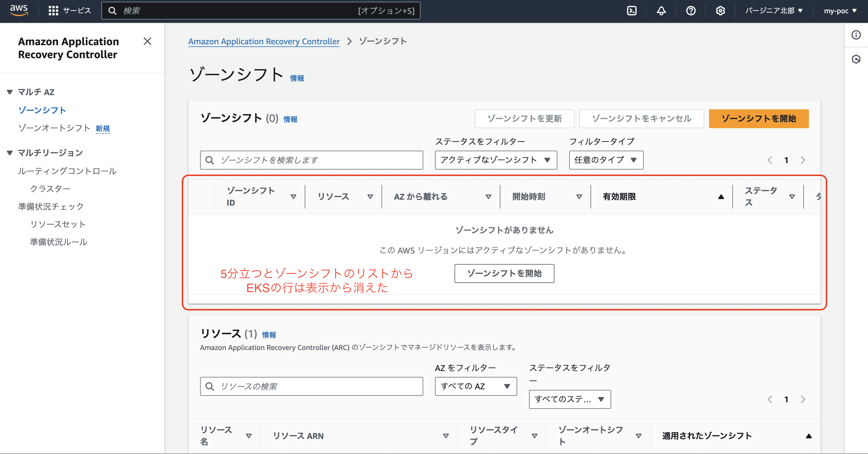Viewport: 868px width, 454px height.
Task: Click orange ゾーンシフトを開始 button
Action: 758,118
